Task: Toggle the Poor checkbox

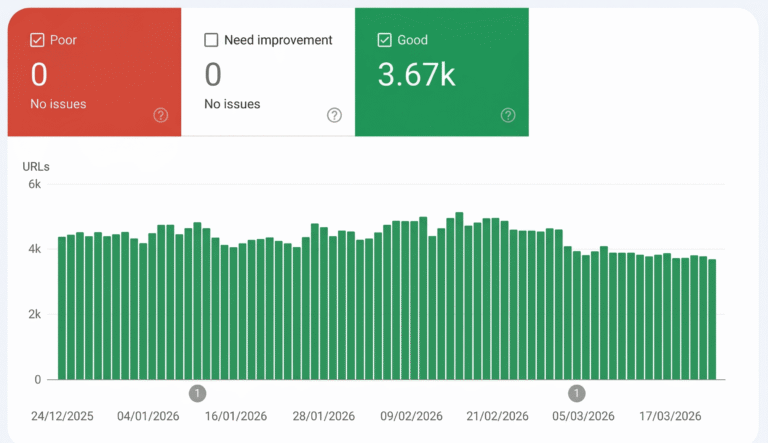Action: [37, 40]
